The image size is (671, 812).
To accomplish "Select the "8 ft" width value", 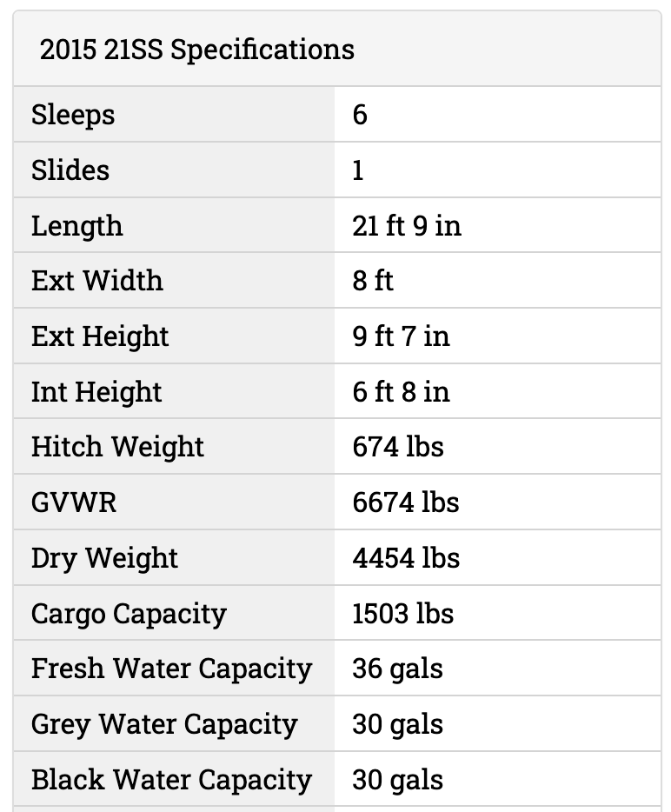I will pos(373,281).
